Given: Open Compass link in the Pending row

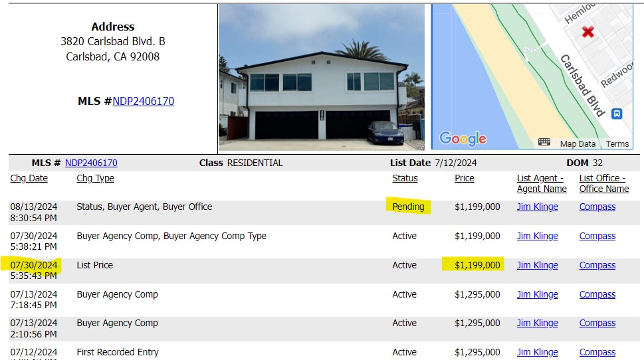Looking at the screenshot, I should [597, 207].
